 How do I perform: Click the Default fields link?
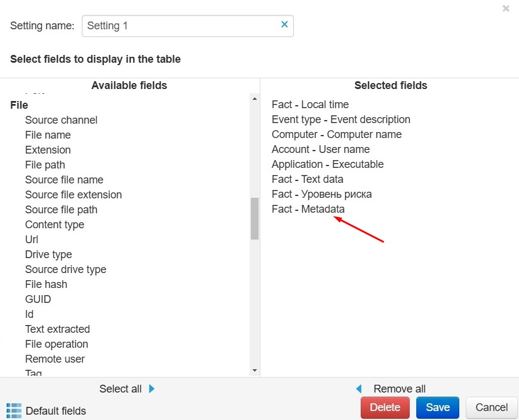tap(56, 411)
